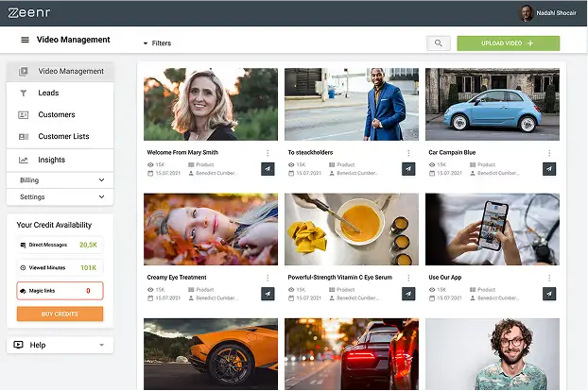Open the To steackholders video thumbnail

tap(352, 104)
